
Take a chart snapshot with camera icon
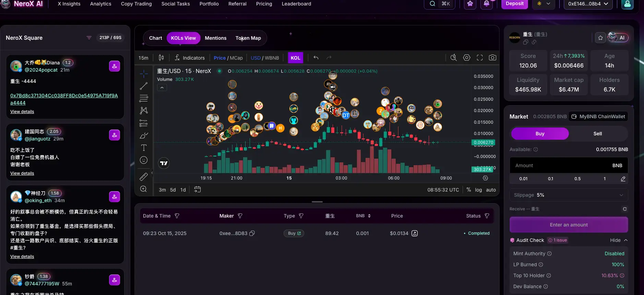click(492, 58)
